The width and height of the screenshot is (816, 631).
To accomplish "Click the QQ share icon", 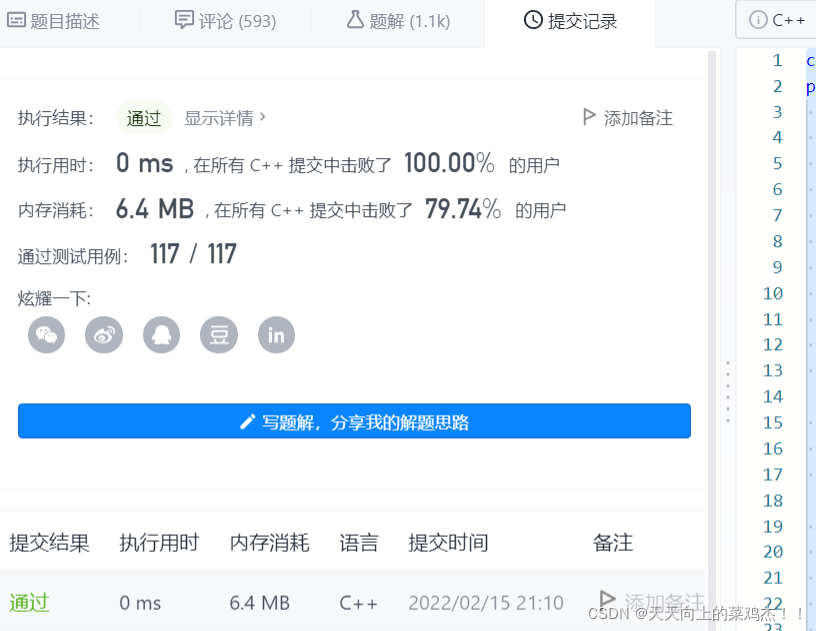I will click(161, 335).
